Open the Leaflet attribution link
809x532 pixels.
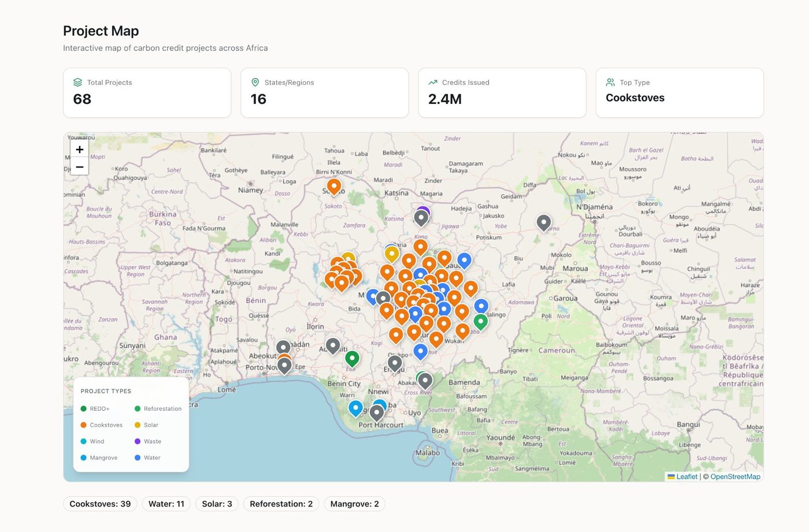(x=682, y=477)
